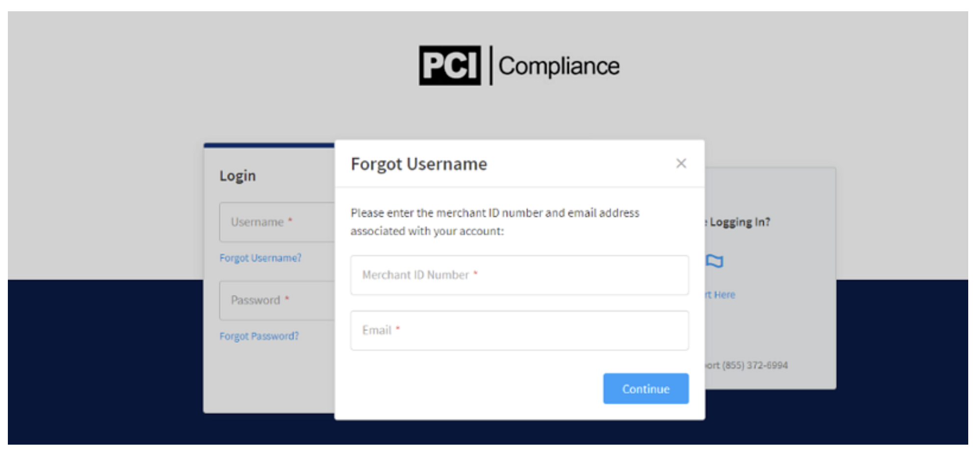The height and width of the screenshot is (452, 980).
Task: Click the Login heading
Action: 237,176
